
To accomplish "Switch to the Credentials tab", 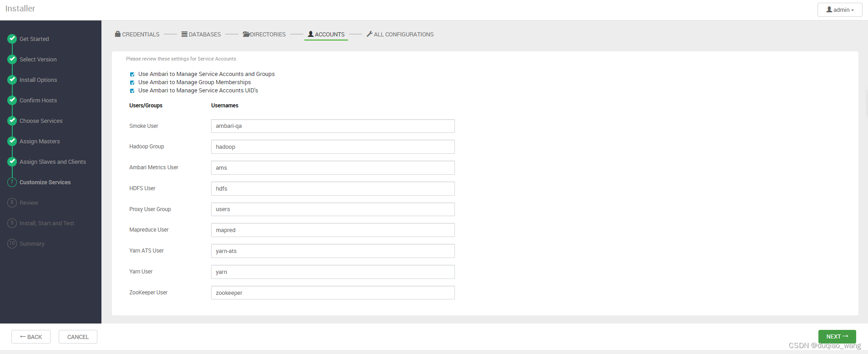I will tap(137, 34).
